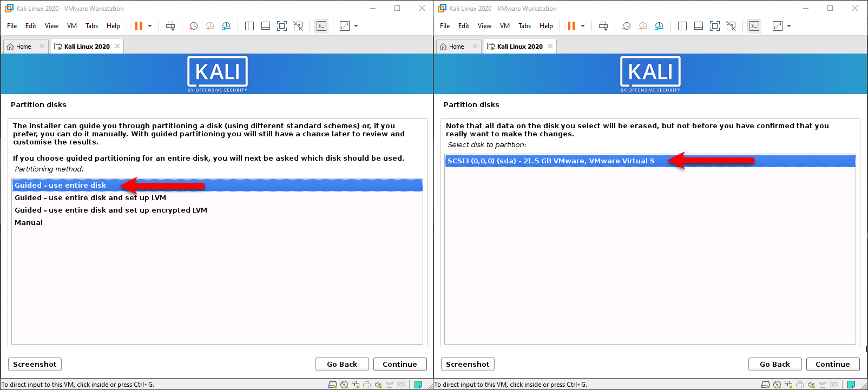
Task: Click hard disk status icon in the right window
Action: point(766,385)
